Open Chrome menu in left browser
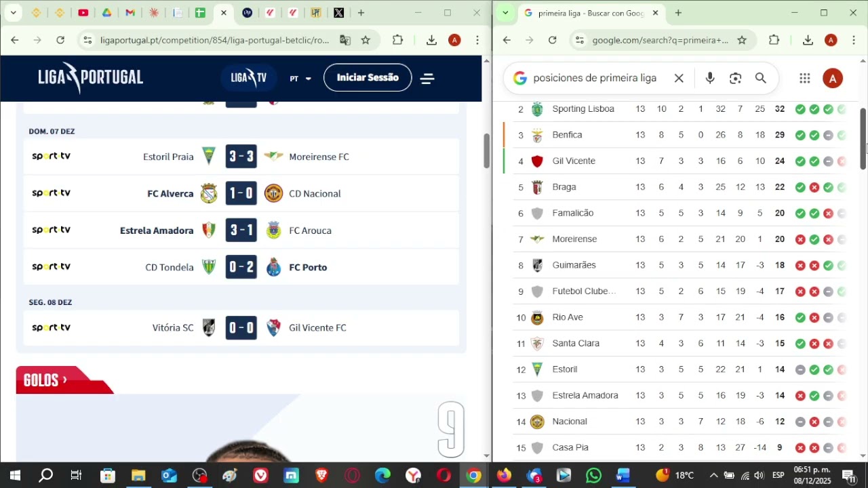This screenshot has height=488, width=868. pyautogui.click(x=477, y=40)
